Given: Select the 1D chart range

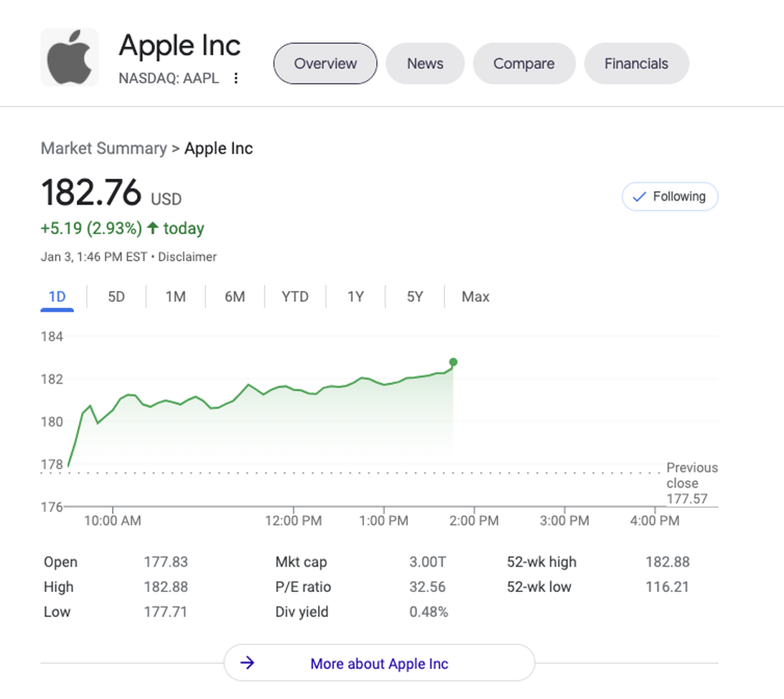Looking at the screenshot, I should click(57, 297).
